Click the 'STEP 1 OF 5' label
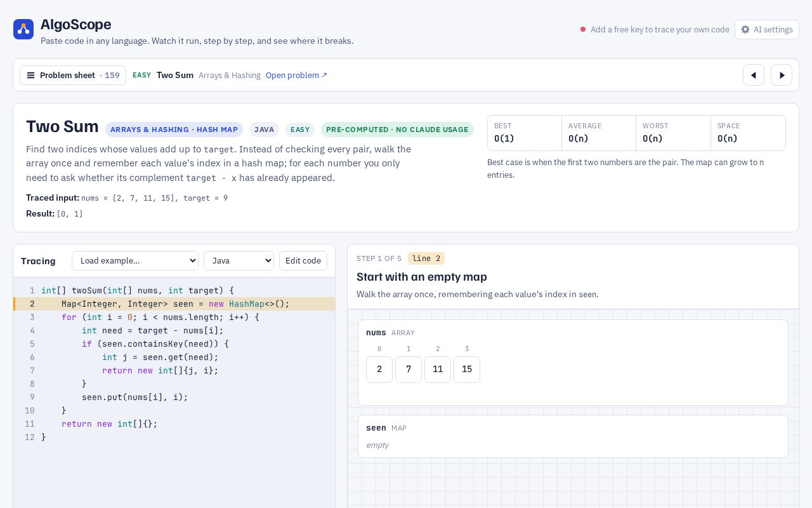812x508 pixels. (379, 258)
